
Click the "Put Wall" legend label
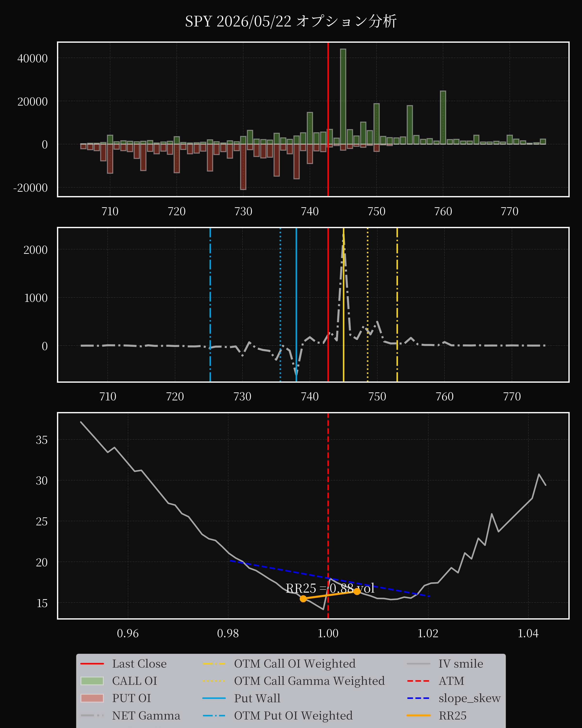tap(258, 698)
